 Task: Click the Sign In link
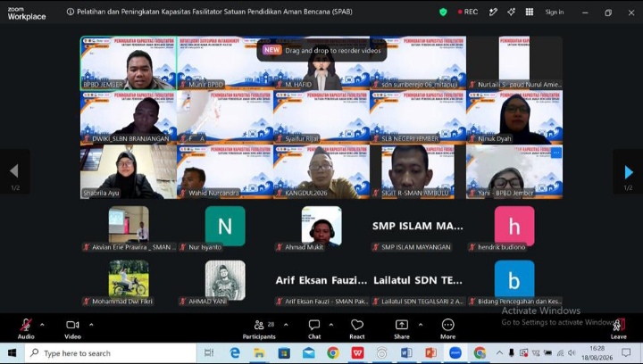click(x=555, y=12)
